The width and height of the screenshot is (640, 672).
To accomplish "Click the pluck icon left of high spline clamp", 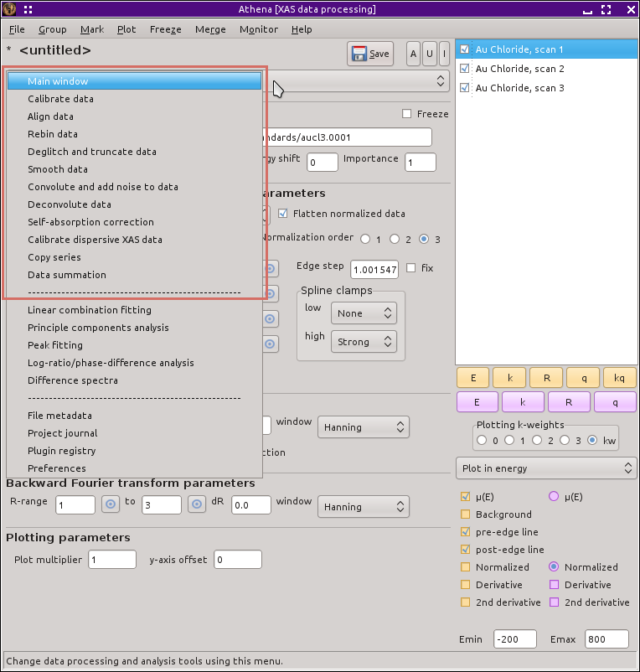I will click(x=270, y=344).
